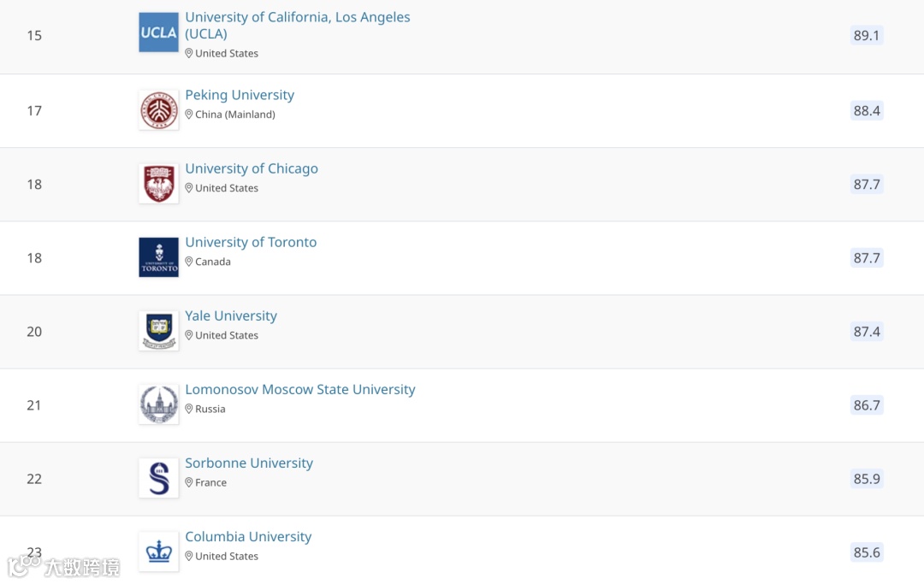Click the Yale University crest logo
924x584 pixels.
click(158, 331)
